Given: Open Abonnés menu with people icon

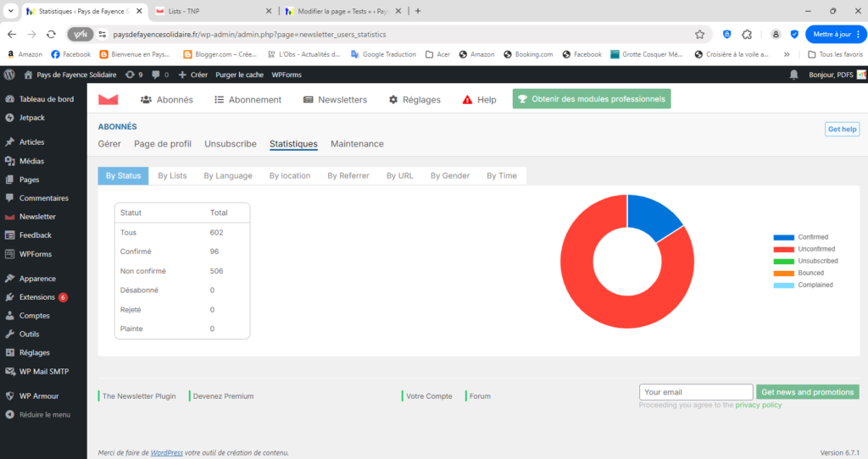Looking at the screenshot, I should [166, 99].
